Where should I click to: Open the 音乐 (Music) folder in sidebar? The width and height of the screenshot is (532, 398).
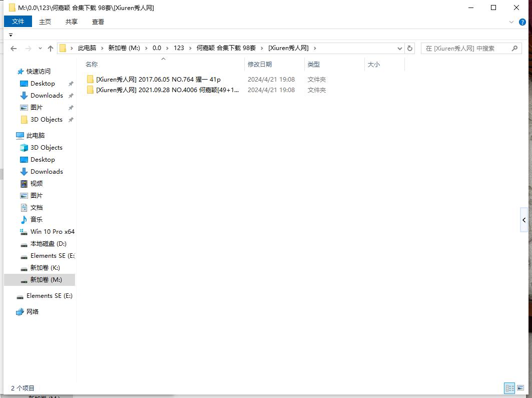point(37,220)
